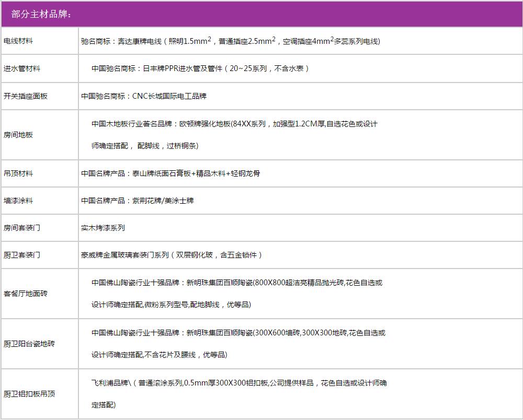Click the 紫荆花牌/美涂士牌 text

click(x=138, y=201)
